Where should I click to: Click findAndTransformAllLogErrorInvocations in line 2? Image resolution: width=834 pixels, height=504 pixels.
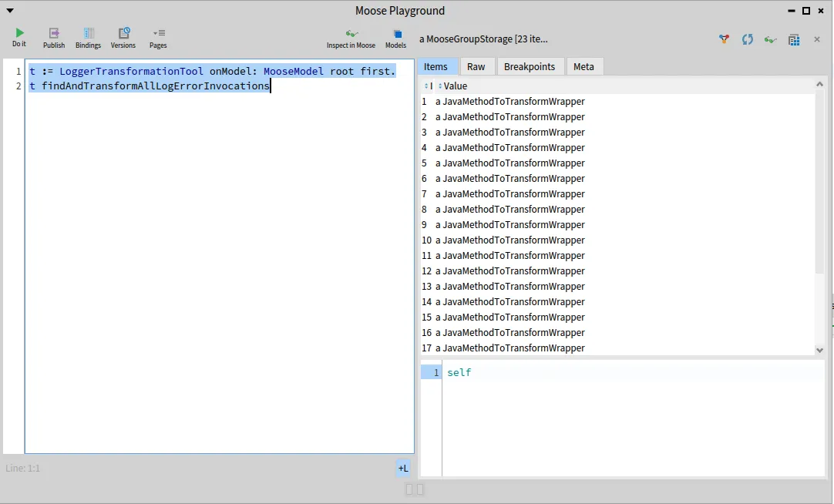[x=156, y=86]
